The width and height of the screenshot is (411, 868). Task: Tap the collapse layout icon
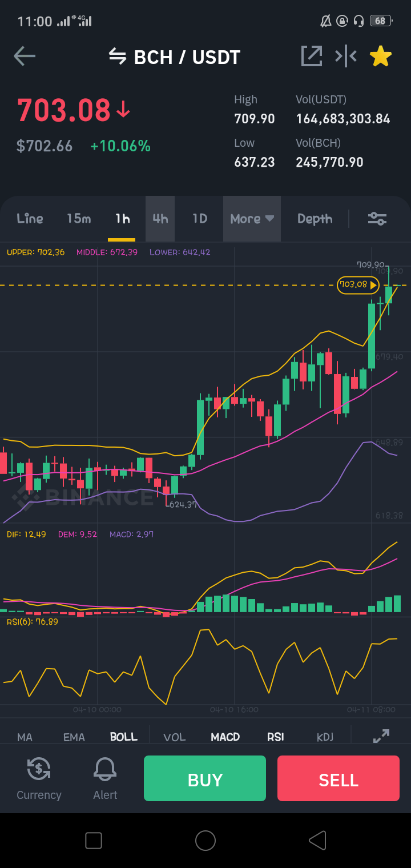click(346, 55)
